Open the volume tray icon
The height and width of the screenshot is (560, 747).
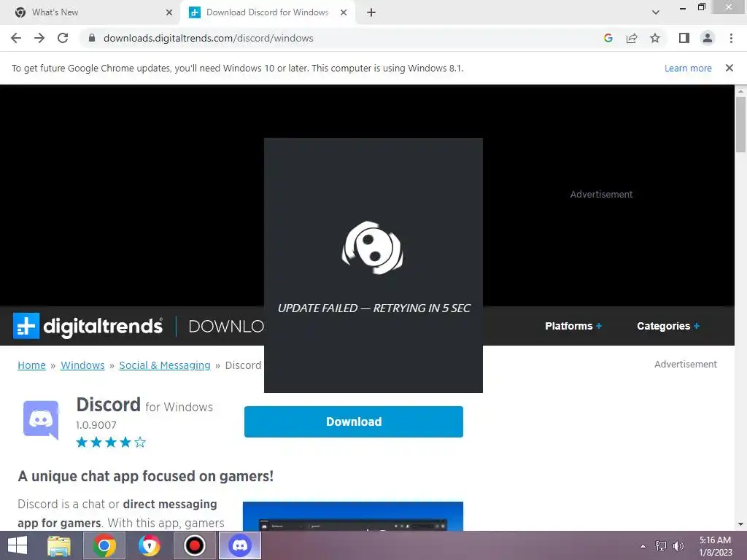tap(678, 546)
